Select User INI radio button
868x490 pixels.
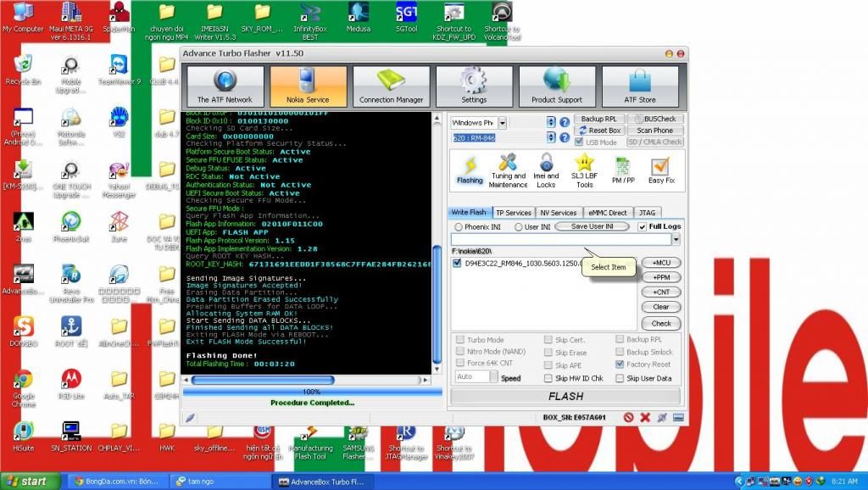coord(518,227)
